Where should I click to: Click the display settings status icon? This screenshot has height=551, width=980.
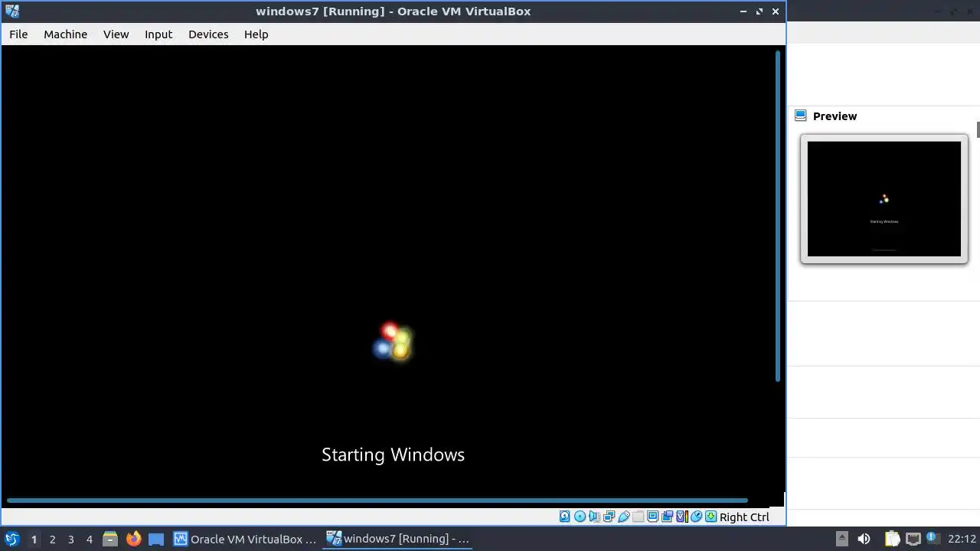pyautogui.click(x=652, y=517)
